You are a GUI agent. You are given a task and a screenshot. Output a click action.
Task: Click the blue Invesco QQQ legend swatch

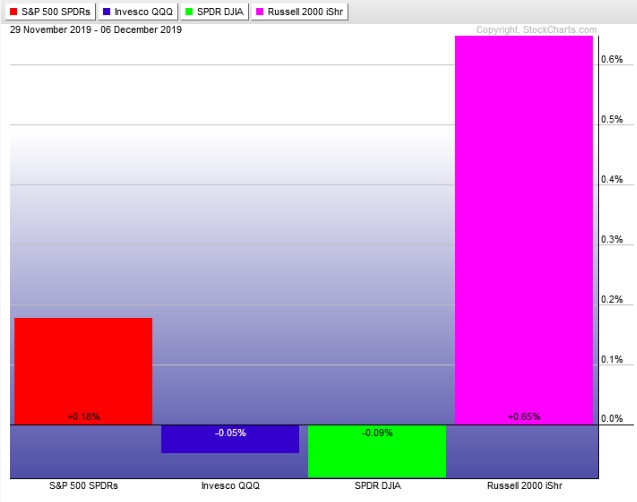[x=107, y=11]
